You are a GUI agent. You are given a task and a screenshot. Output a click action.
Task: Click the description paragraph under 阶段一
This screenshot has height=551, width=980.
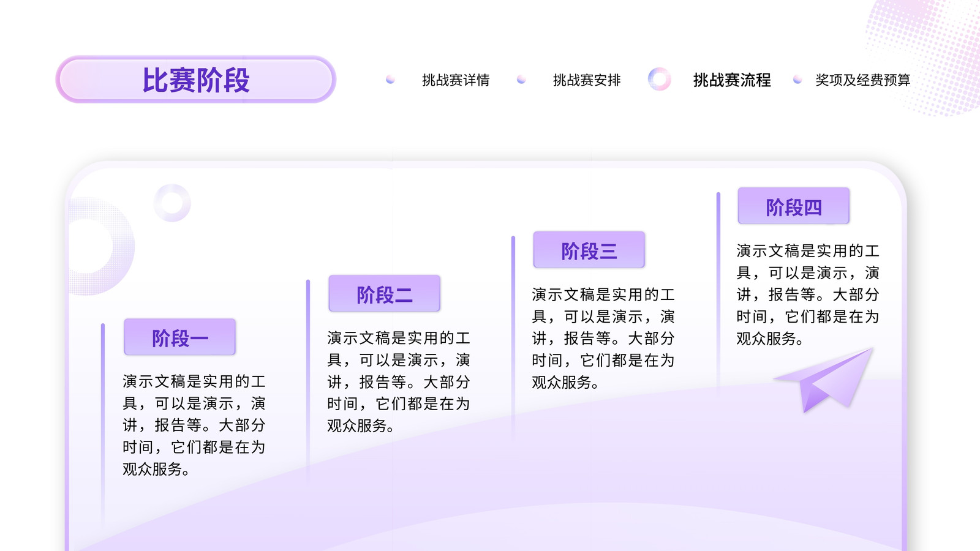tap(194, 425)
